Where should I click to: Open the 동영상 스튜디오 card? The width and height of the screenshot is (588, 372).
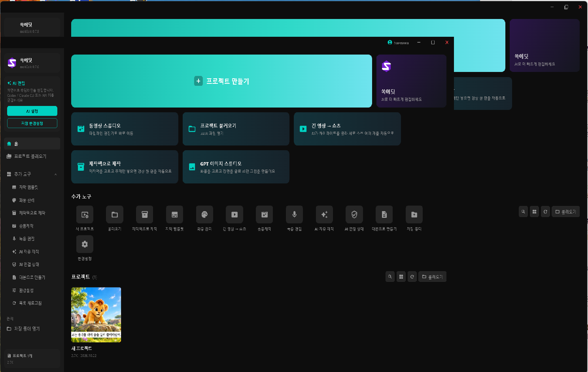[125, 129]
